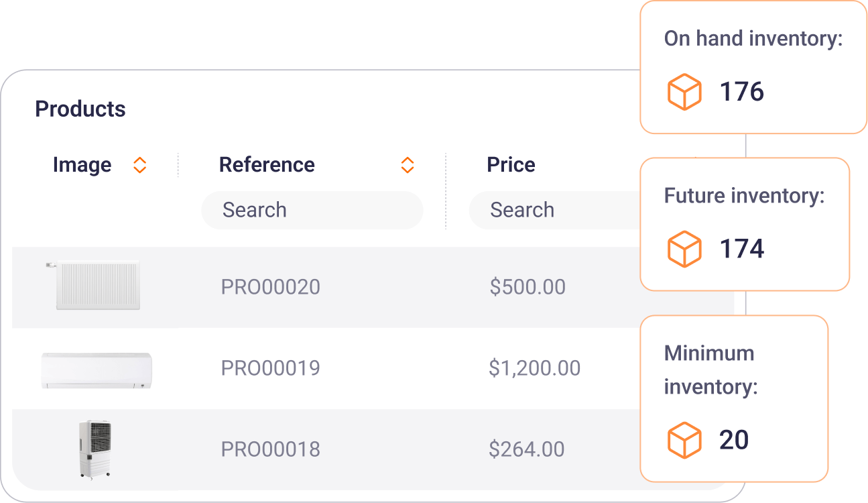Click the air conditioner product image
Viewport: 868px width, 503px height.
pos(97,370)
